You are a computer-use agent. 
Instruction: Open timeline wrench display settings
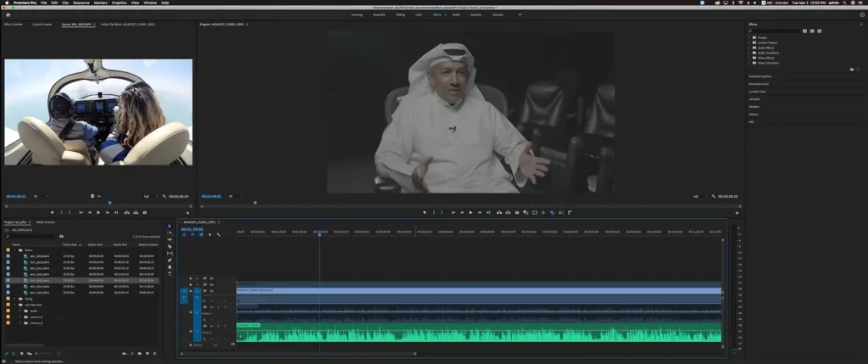pyautogui.click(x=218, y=234)
